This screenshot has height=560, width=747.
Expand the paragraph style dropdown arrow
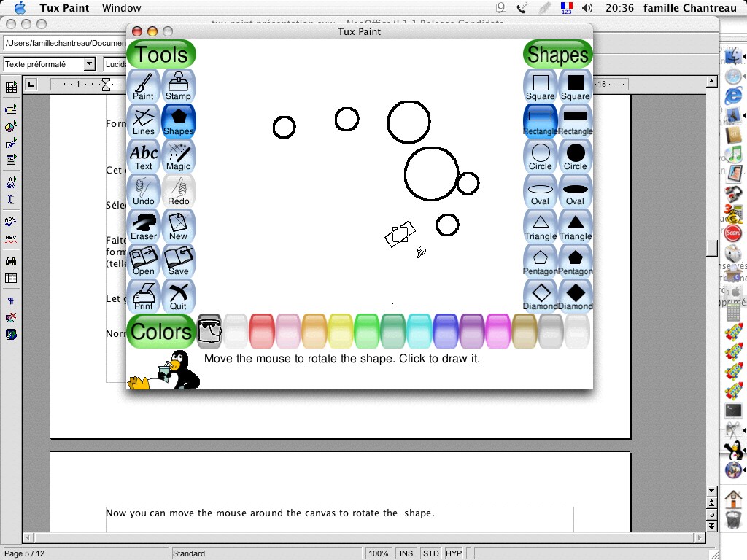[x=89, y=64]
